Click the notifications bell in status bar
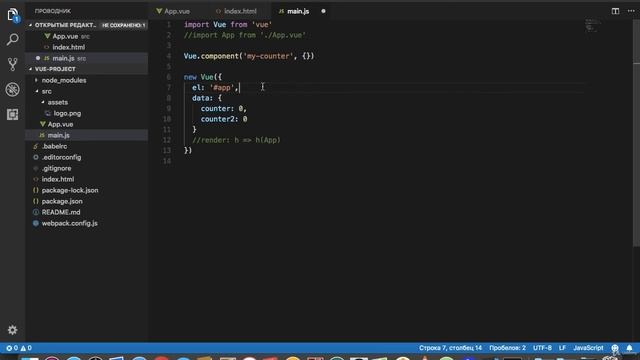Image resolution: width=640 pixels, height=360 pixels. click(629, 348)
